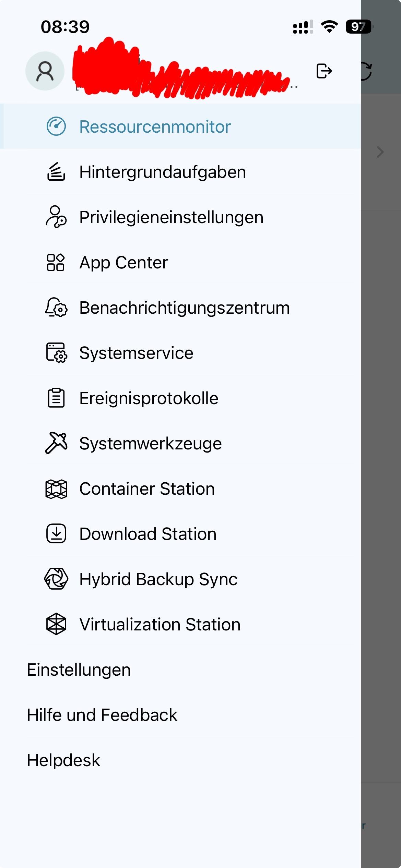Tap the user profile avatar icon

[45, 71]
